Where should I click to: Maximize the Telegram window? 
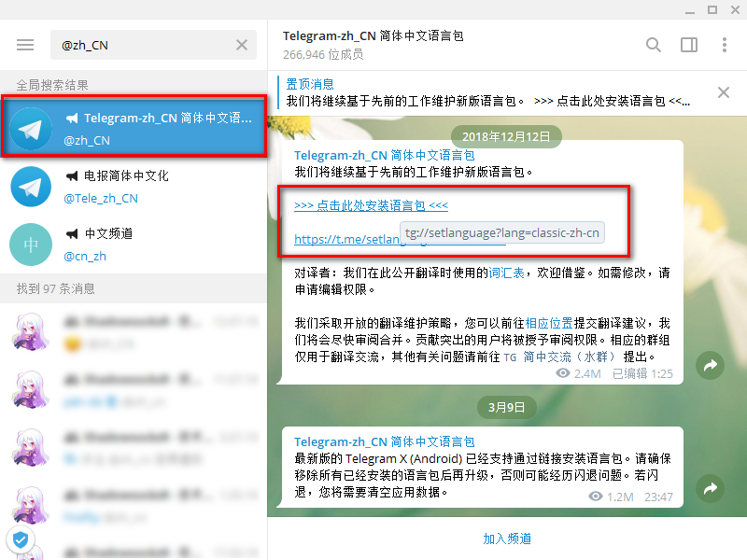click(x=712, y=10)
